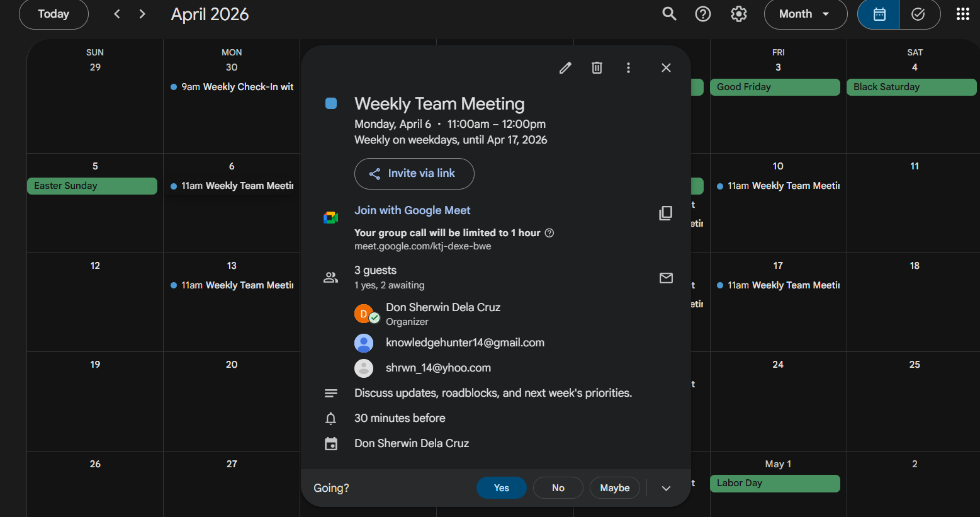Click the Invite via link button

pos(414,174)
